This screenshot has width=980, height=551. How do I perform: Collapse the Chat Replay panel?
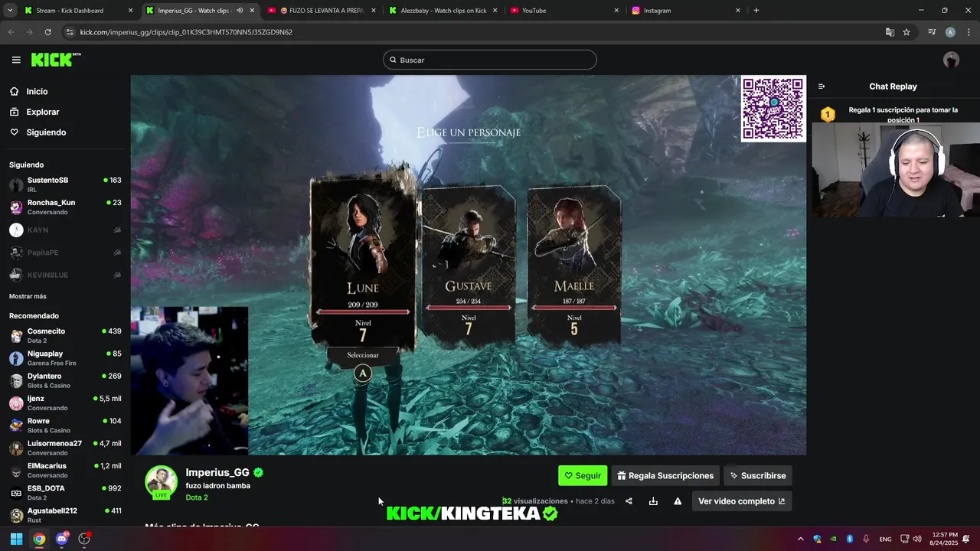(822, 86)
